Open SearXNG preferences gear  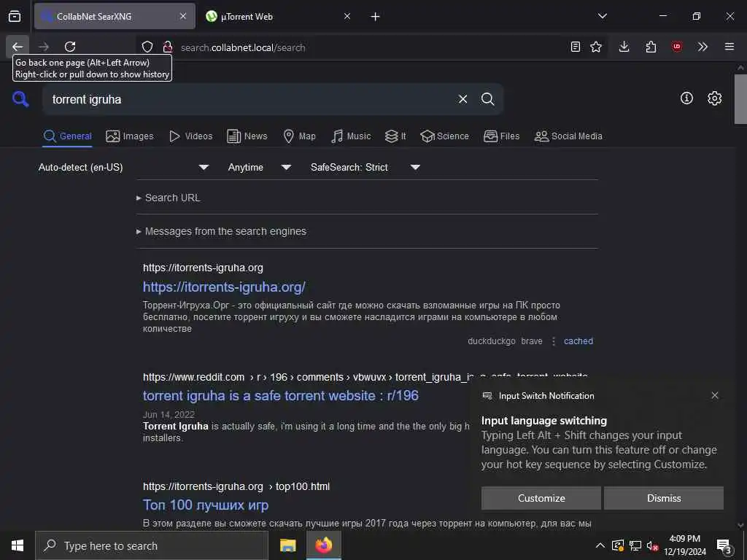click(x=715, y=98)
